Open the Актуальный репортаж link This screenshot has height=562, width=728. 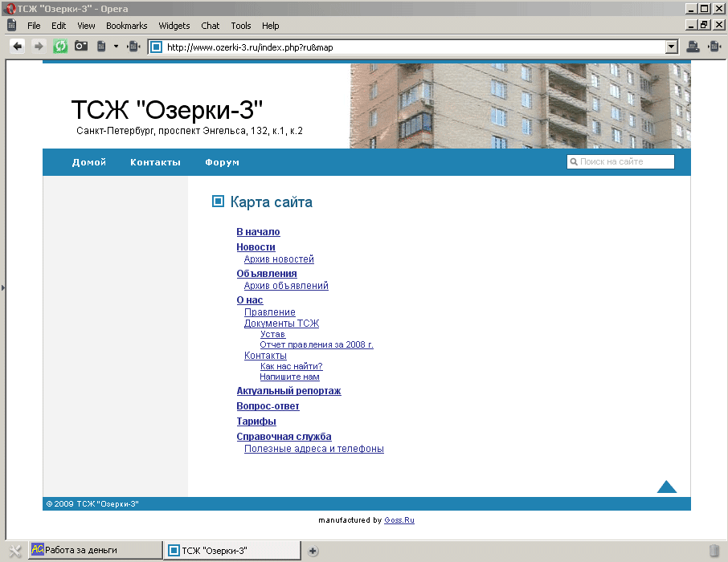click(288, 391)
